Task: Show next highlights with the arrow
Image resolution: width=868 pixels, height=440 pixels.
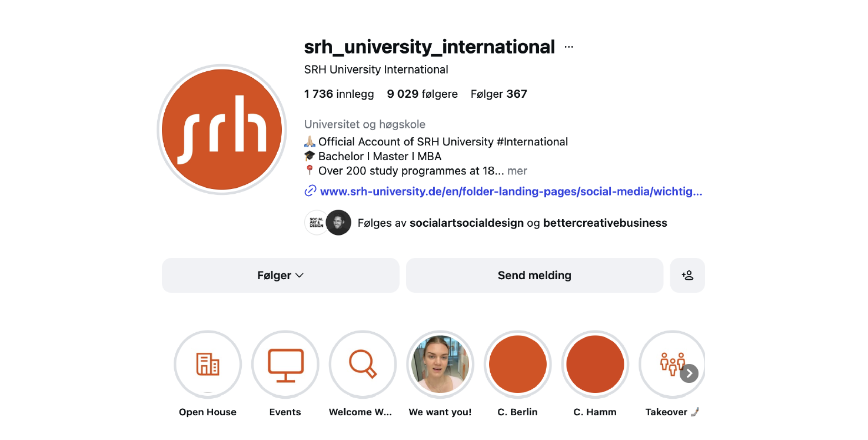Action: coord(689,373)
